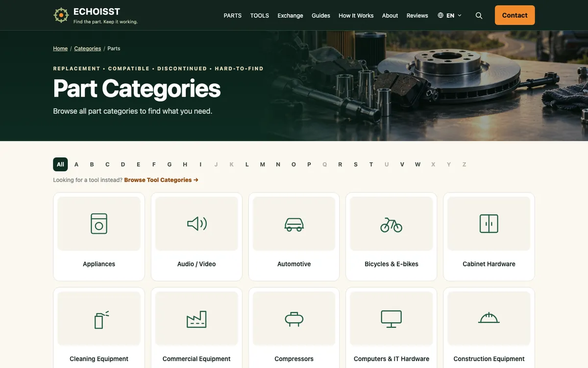Select the Automotive car icon
588x368 pixels.
click(x=294, y=224)
